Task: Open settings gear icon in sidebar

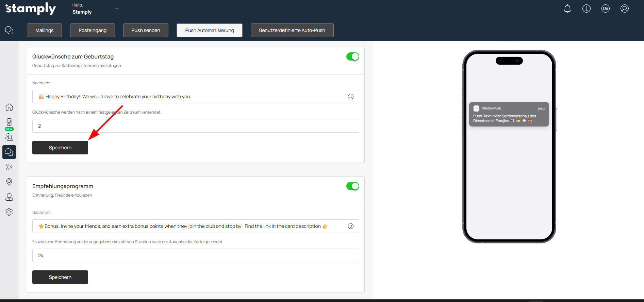Action: 9,212
